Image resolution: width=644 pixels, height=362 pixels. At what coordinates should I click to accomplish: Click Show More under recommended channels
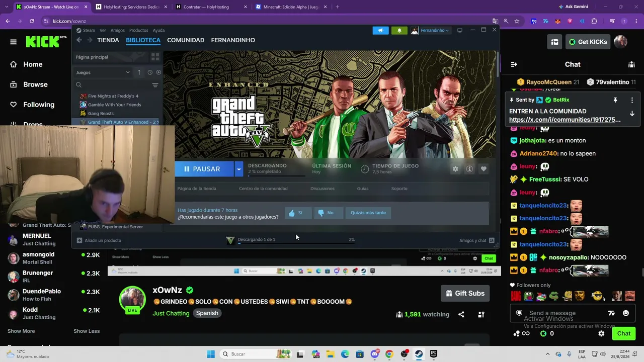tap(21, 331)
